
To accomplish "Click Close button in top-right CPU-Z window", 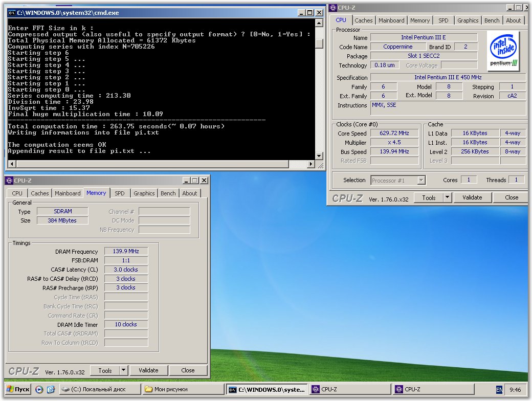I will [x=512, y=197].
